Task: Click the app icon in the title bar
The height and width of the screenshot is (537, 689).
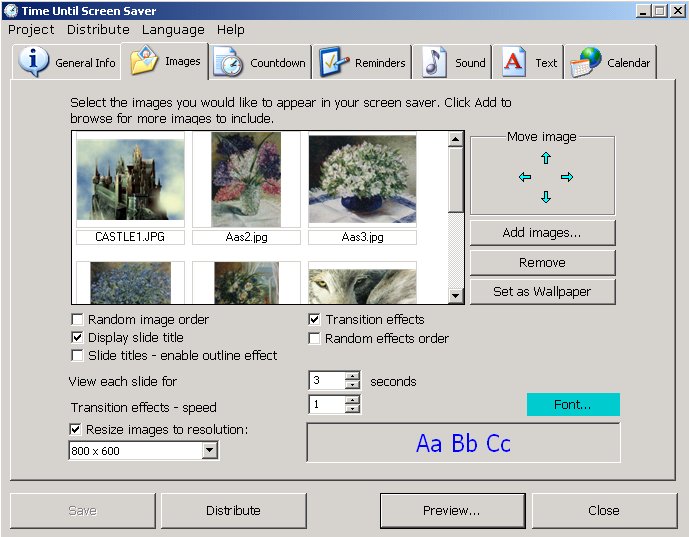Action: tap(11, 11)
